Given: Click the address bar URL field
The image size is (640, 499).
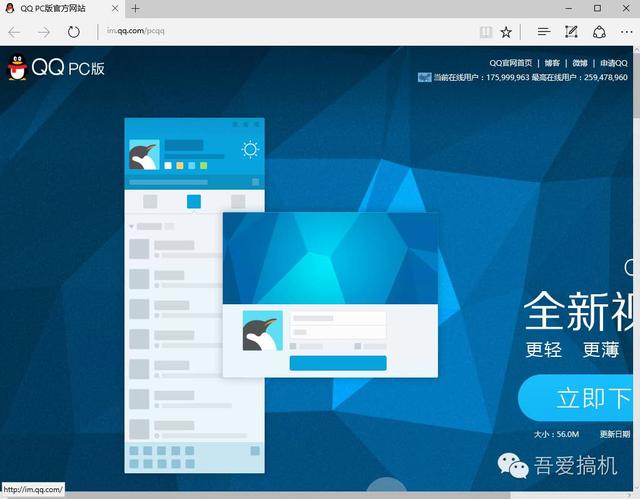Looking at the screenshot, I should pyautogui.click(x=286, y=31).
